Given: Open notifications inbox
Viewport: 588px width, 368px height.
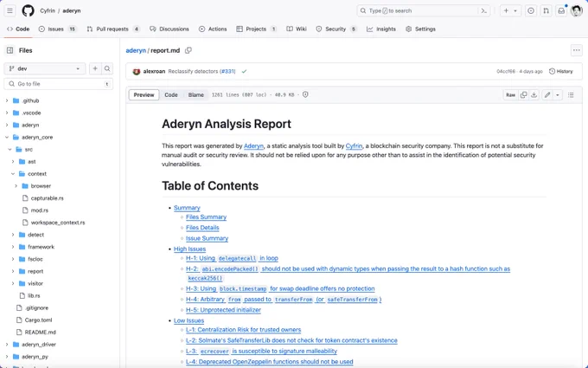Looking at the screenshot, I should [561, 11].
